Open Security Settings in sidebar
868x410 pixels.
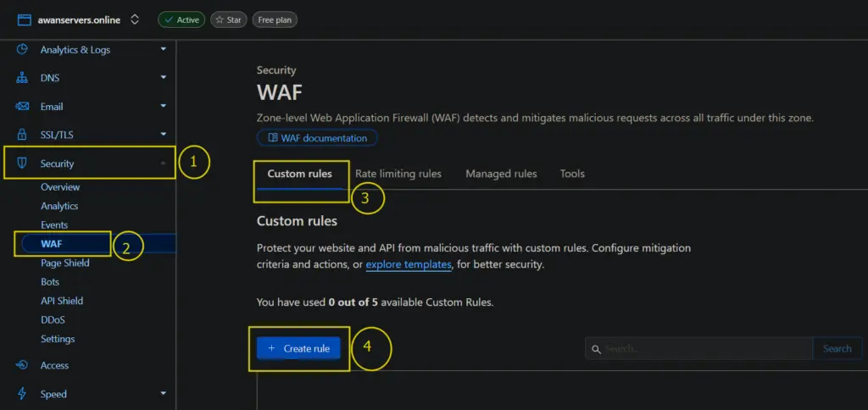pyautogui.click(x=58, y=339)
